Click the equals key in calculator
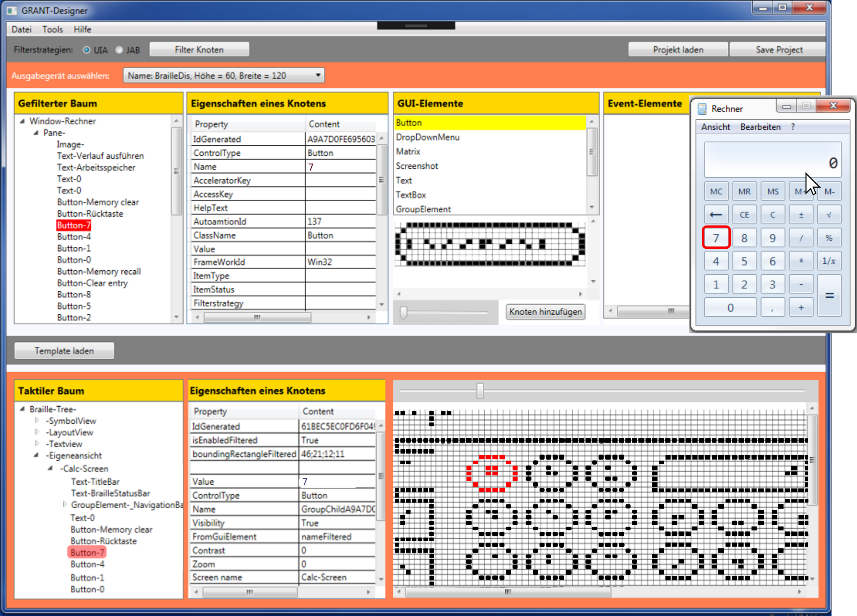The height and width of the screenshot is (616, 857). [829, 296]
